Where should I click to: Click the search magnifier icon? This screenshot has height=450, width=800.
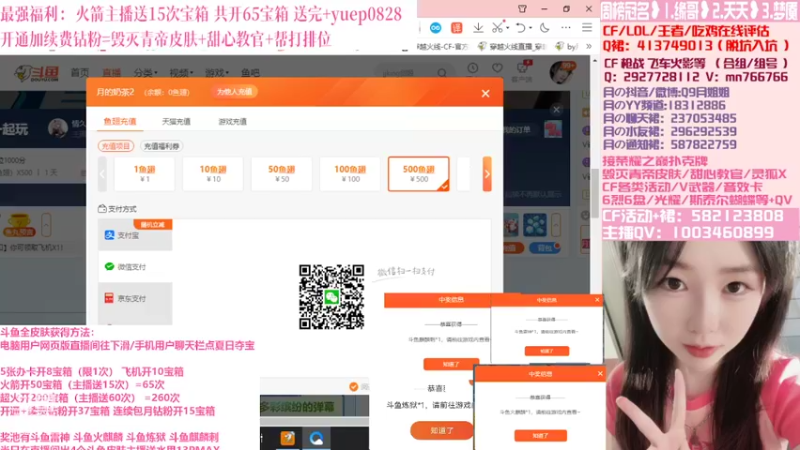[442, 73]
